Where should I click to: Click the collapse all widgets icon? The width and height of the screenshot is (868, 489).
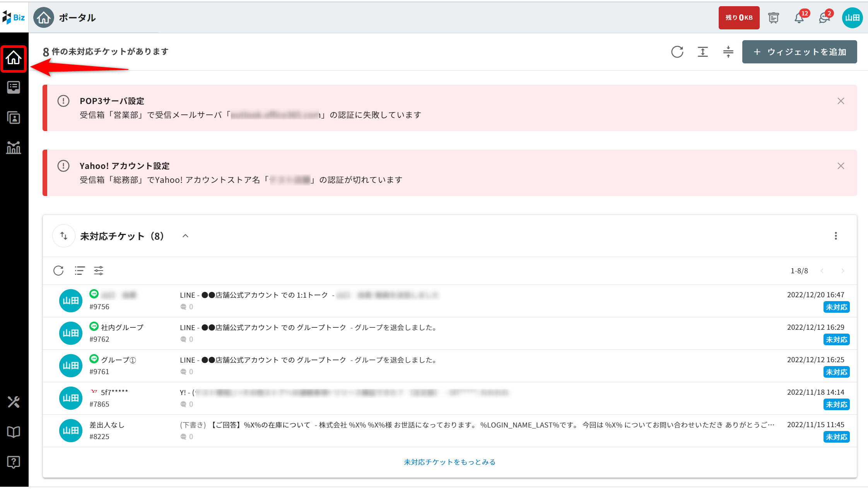pyautogui.click(x=728, y=52)
